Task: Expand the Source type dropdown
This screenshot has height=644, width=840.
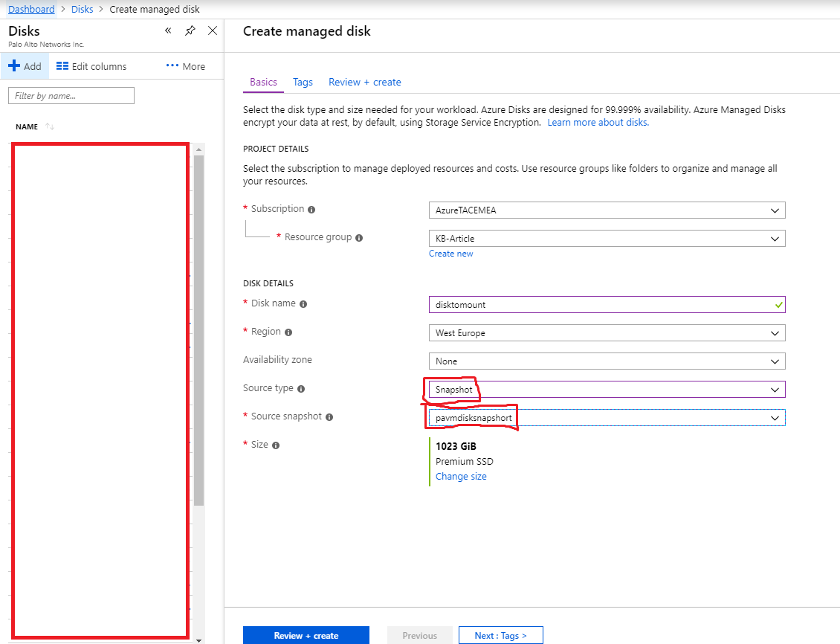Action: pos(607,390)
